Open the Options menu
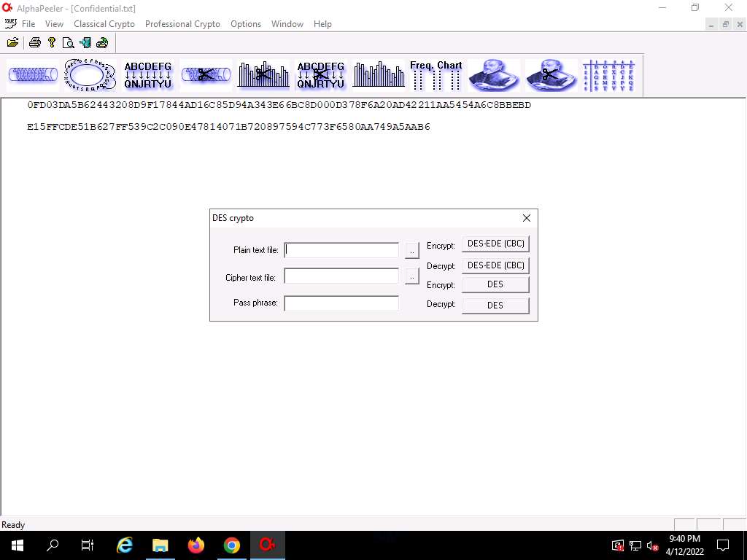The image size is (747, 560). 246,24
